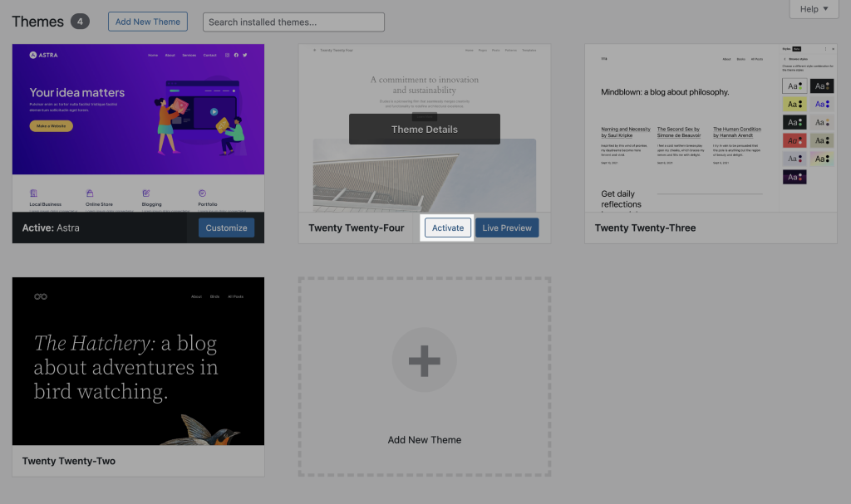Focus the Search installed themes field
851x504 pixels.
(294, 22)
